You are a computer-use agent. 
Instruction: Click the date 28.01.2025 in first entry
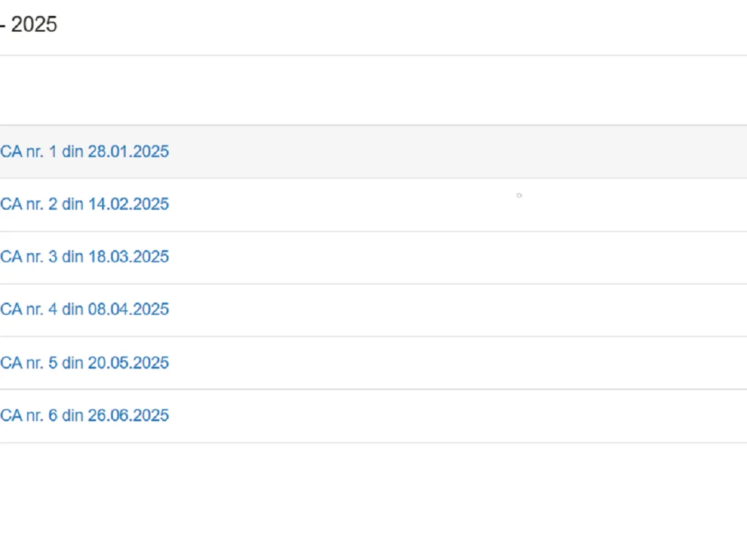pos(128,151)
